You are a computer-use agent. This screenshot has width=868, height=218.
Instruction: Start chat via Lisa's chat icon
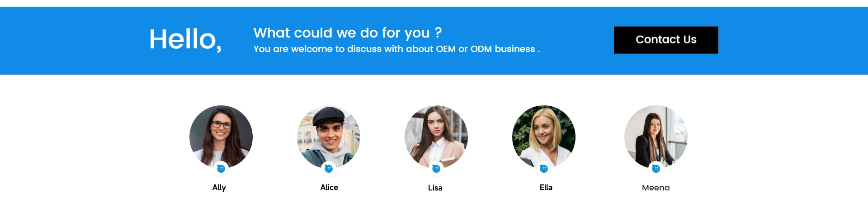[x=436, y=169]
